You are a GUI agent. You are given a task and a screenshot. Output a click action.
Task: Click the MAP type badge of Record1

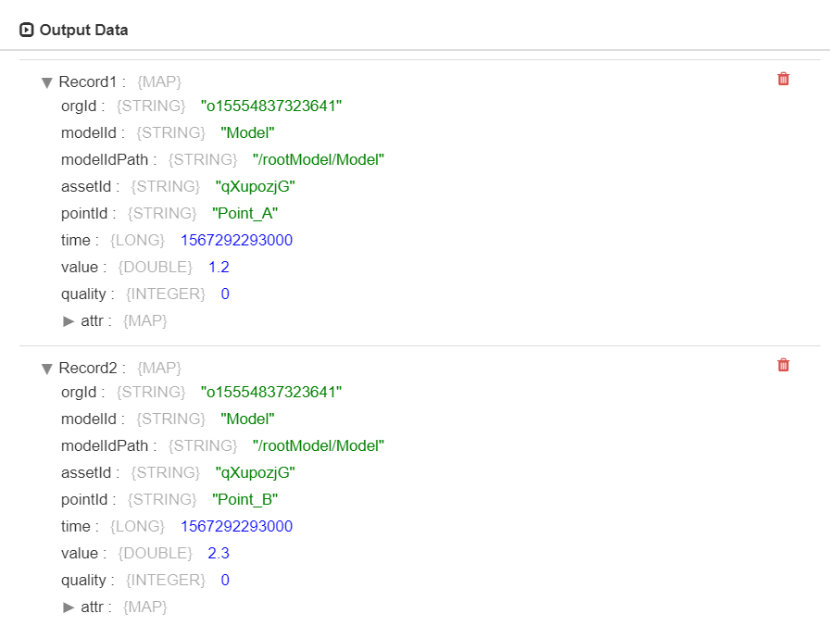click(158, 81)
